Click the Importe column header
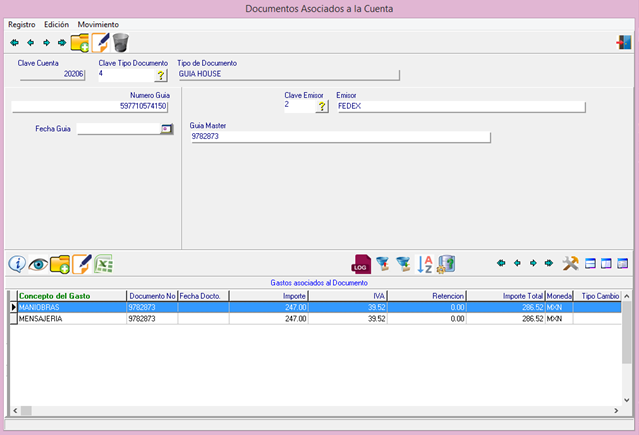Image resolution: width=639 pixels, height=435 pixels. pyautogui.click(x=269, y=296)
